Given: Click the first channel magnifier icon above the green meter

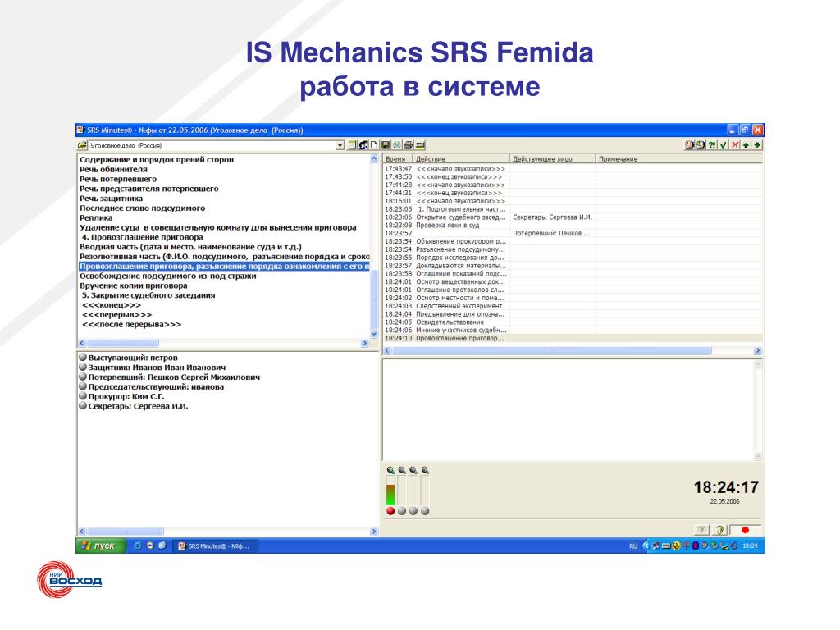Looking at the screenshot, I should point(390,470).
